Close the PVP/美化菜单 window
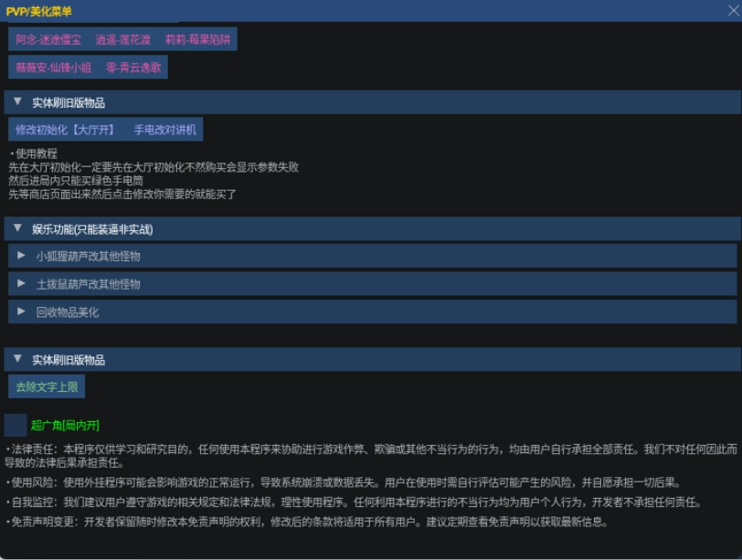Screen dimensions: 742x560 pos(733,11)
